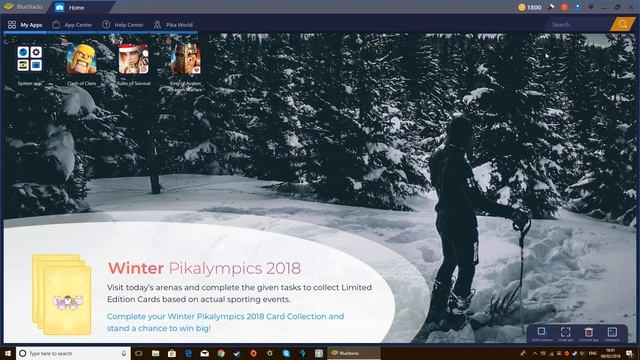Click the Wallpaper icon in bottom toolbar
640x360 pixels.
point(612,333)
